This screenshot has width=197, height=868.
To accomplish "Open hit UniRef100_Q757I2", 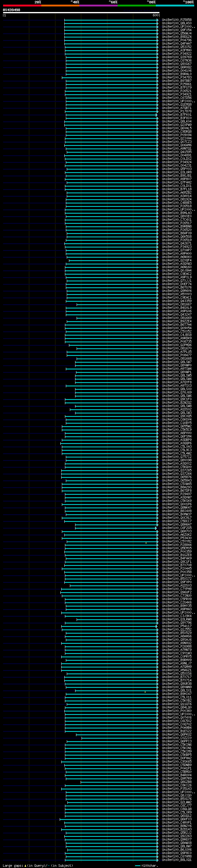I will [176, 457].
